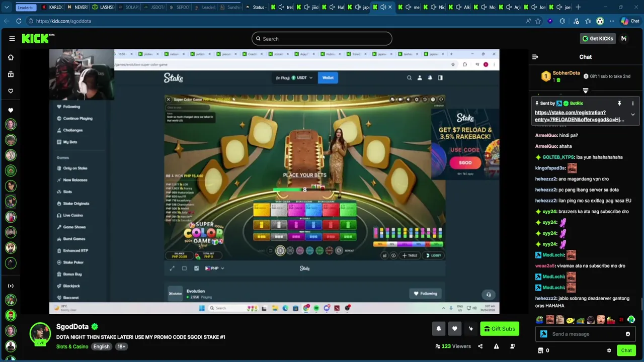Open the Kick hamburger menu

click(12, 39)
